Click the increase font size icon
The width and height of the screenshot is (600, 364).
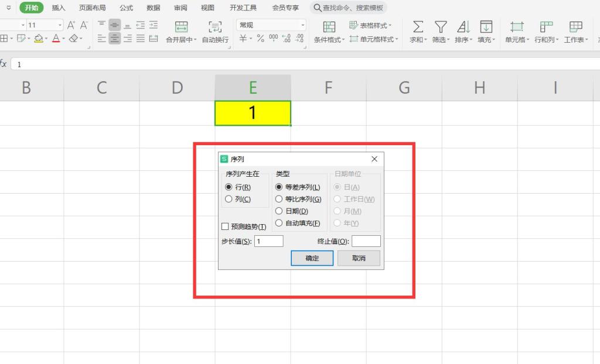click(71, 25)
